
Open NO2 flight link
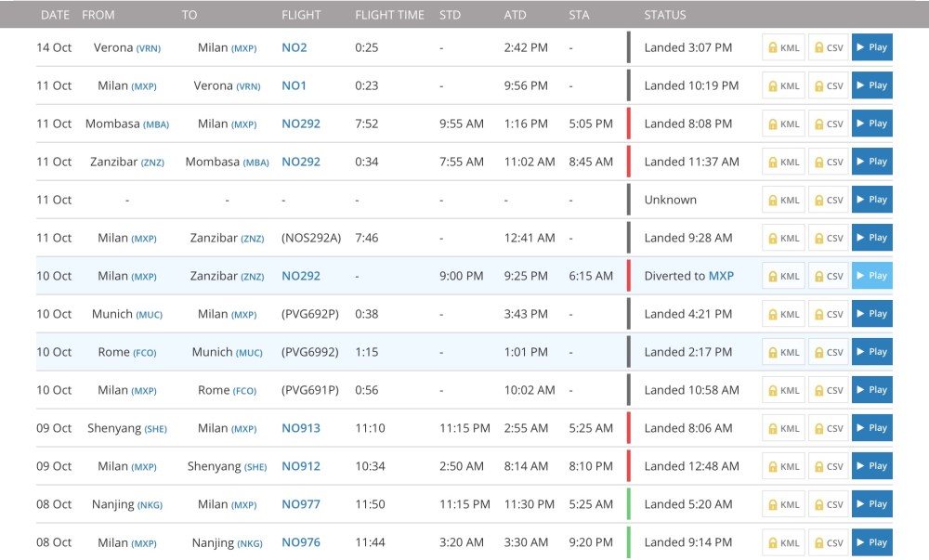coord(294,47)
